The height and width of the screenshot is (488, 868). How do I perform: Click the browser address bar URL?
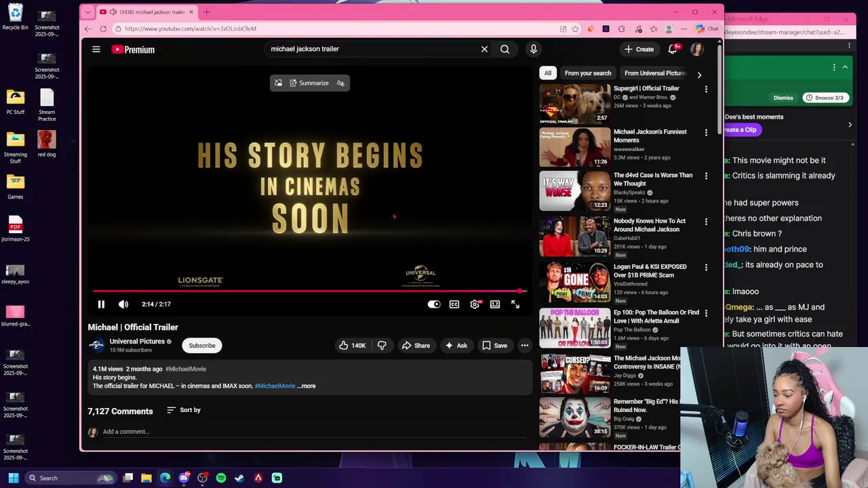click(191, 28)
